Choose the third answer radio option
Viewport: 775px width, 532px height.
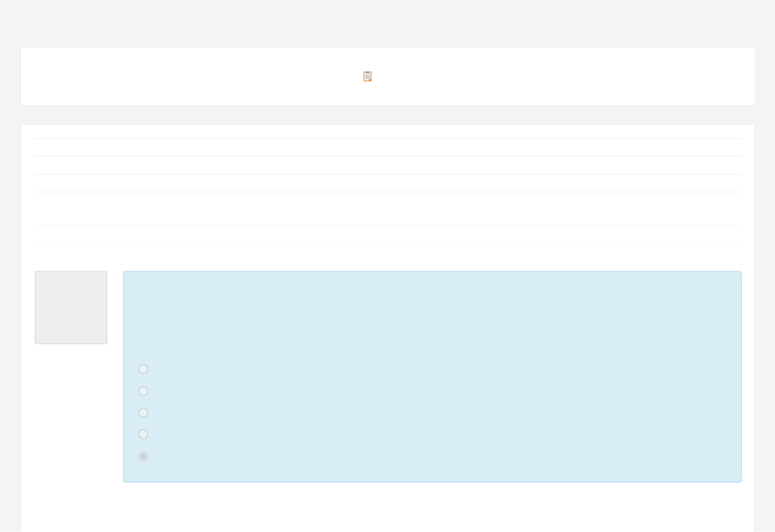(x=143, y=413)
